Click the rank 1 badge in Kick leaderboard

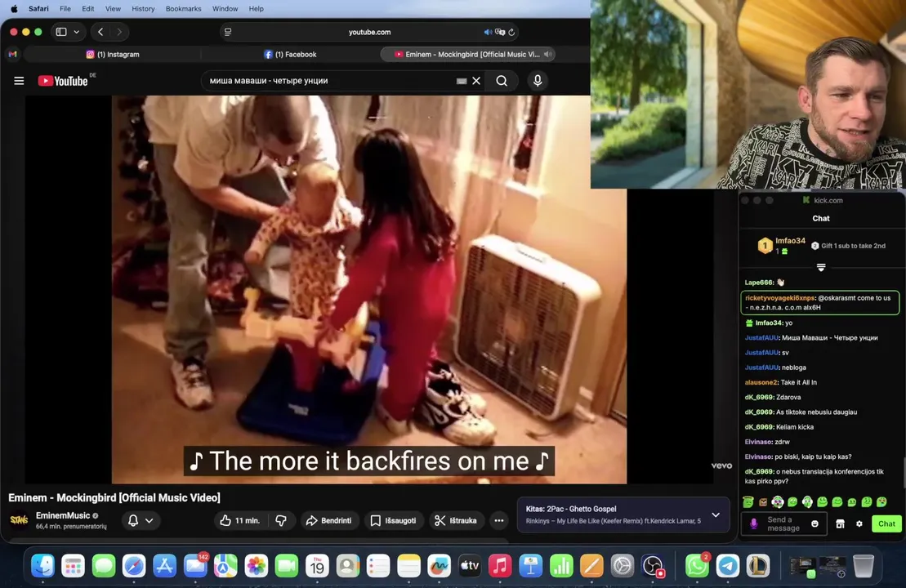point(765,246)
